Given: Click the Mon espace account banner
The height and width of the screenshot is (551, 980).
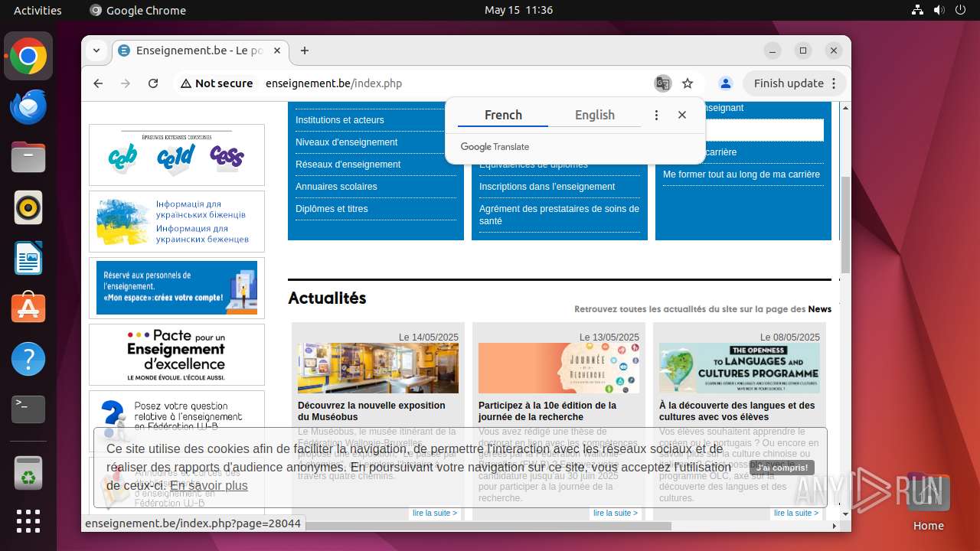Looking at the screenshot, I should (x=177, y=288).
